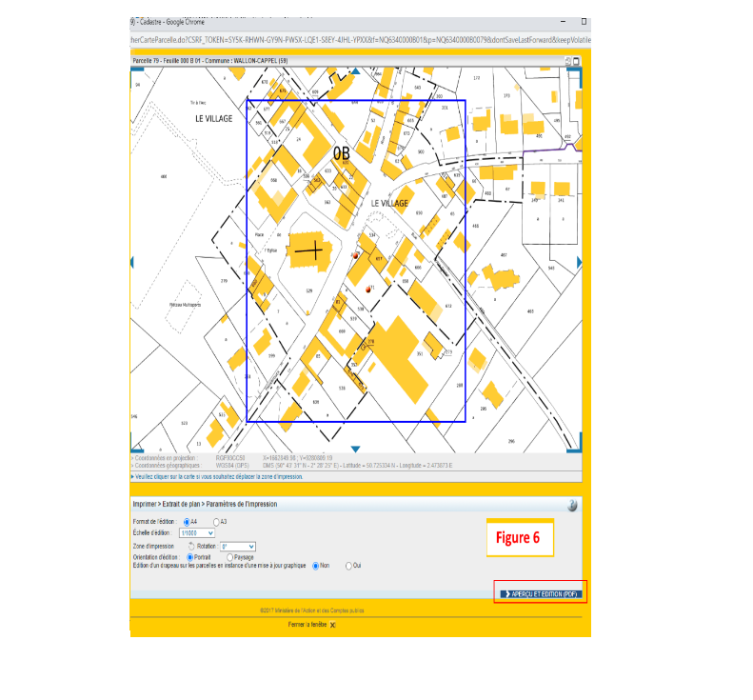753x700 pixels.
Task: Click the 'Format de l'édition' label
Action: [x=154, y=522]
